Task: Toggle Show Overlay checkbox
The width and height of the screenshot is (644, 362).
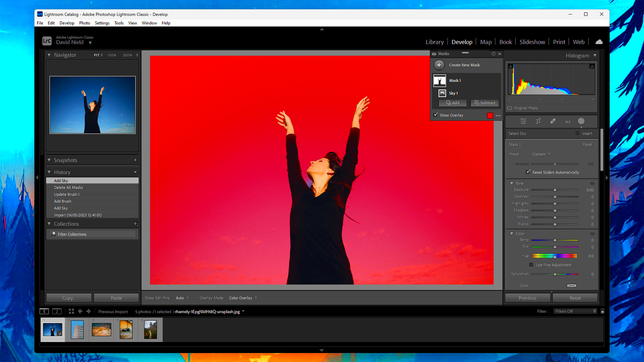Action: point(436,115)
